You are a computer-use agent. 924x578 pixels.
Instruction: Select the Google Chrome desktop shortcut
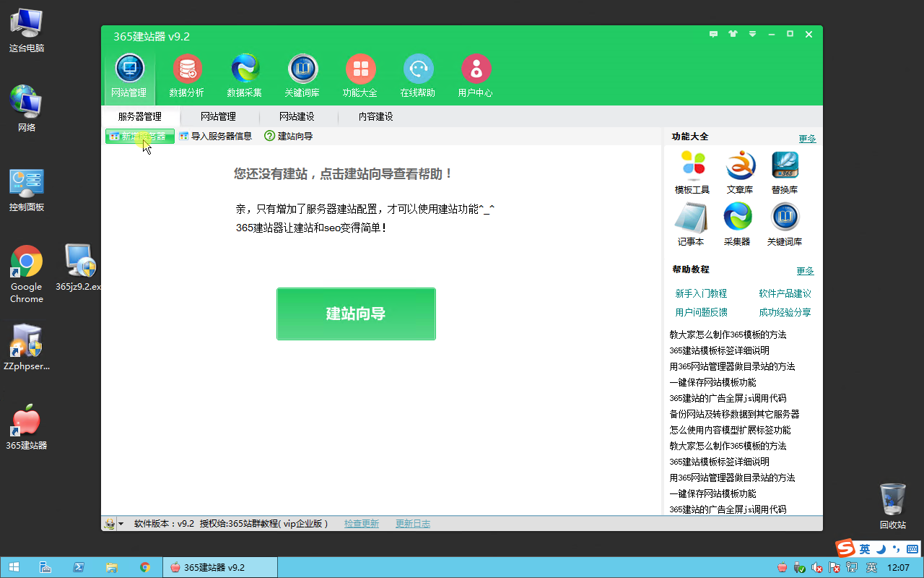tap(27, 274)
